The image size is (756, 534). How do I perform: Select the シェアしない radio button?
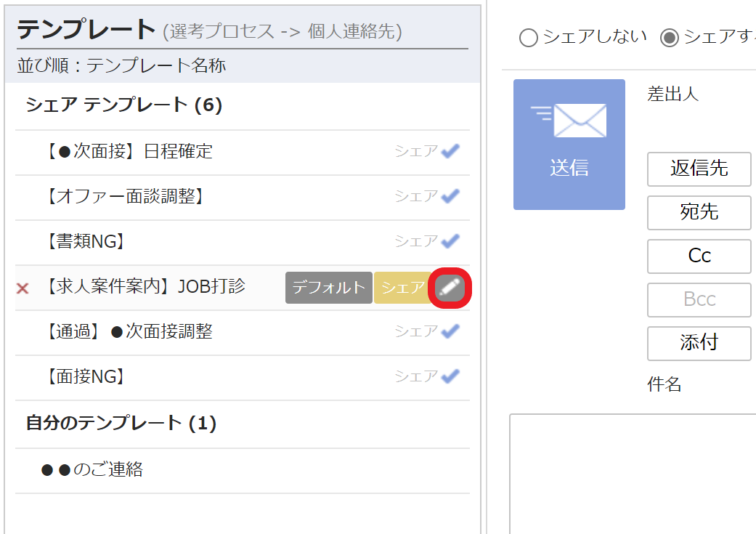pyautogui.click(x=529, y=39)
